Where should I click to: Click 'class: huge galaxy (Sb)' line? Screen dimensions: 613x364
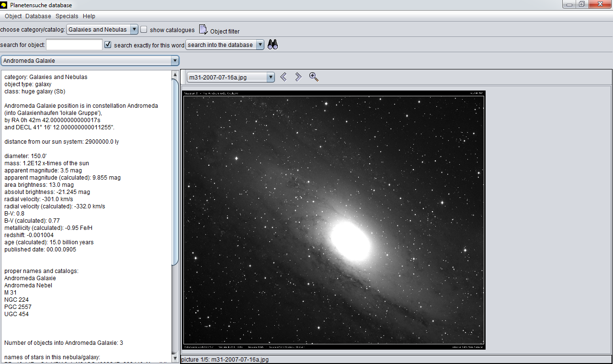point(34,91)
